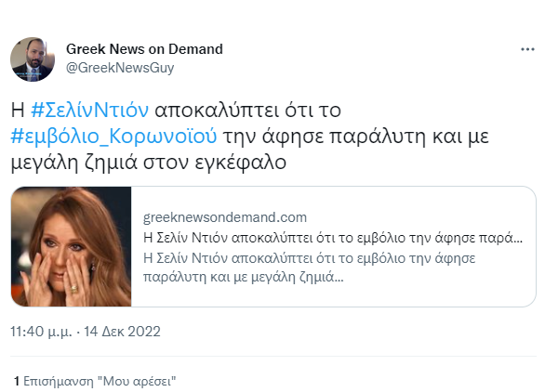This screenshot has height=392, width=545.
Task: Click the letter Η starting the tweet
Action: (18, 110)
